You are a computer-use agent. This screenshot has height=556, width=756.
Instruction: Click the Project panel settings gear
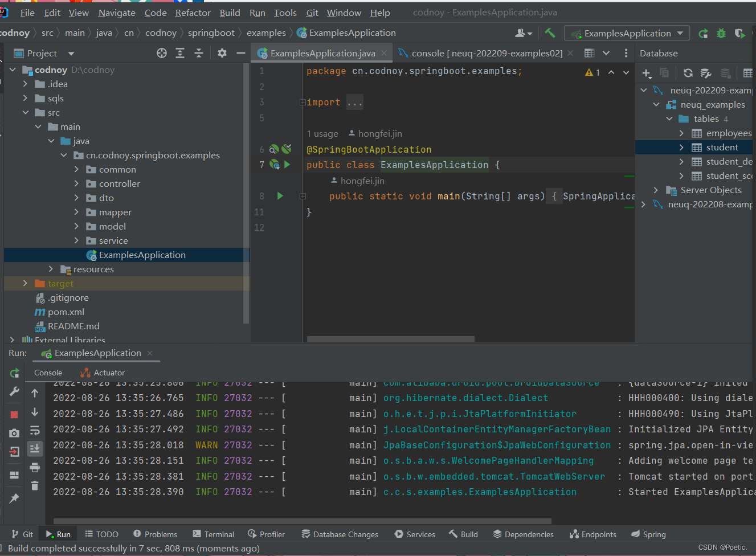click(x=222, y=53)
